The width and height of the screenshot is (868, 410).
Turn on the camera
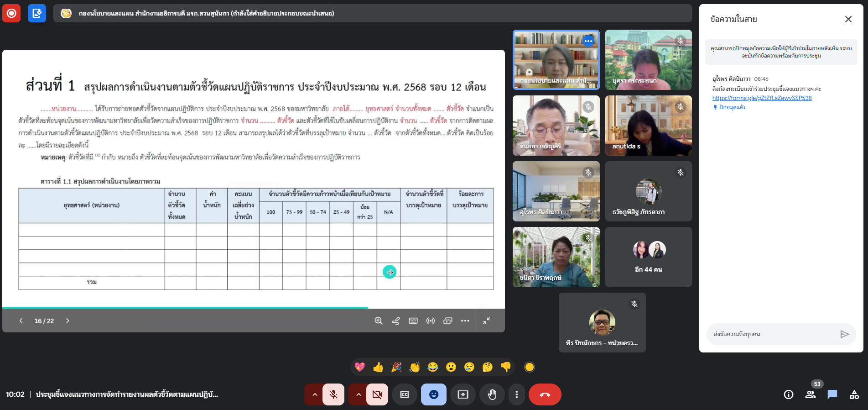pyautogui.click(x=377, y=394)
